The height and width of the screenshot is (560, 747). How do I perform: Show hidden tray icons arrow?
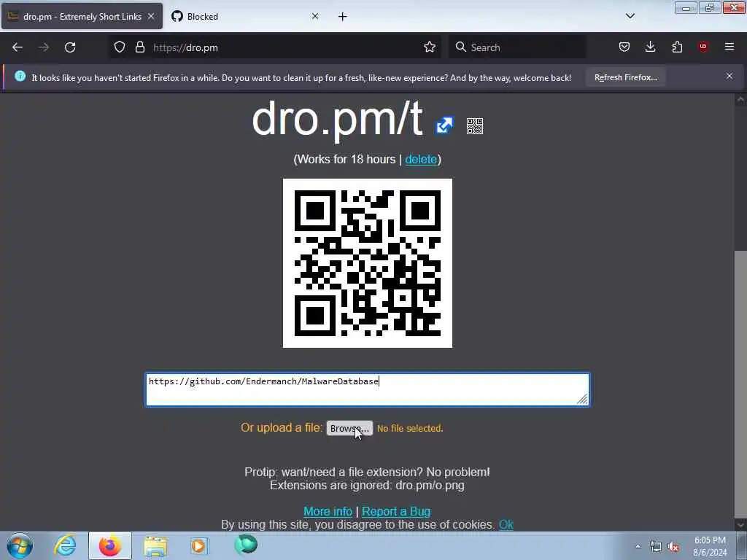(638, 546)
